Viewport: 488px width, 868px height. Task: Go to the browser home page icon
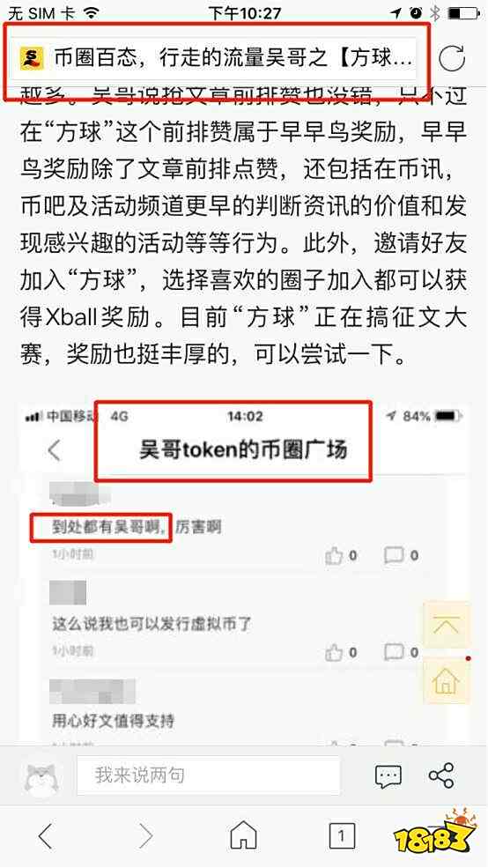tap(243, 835)
